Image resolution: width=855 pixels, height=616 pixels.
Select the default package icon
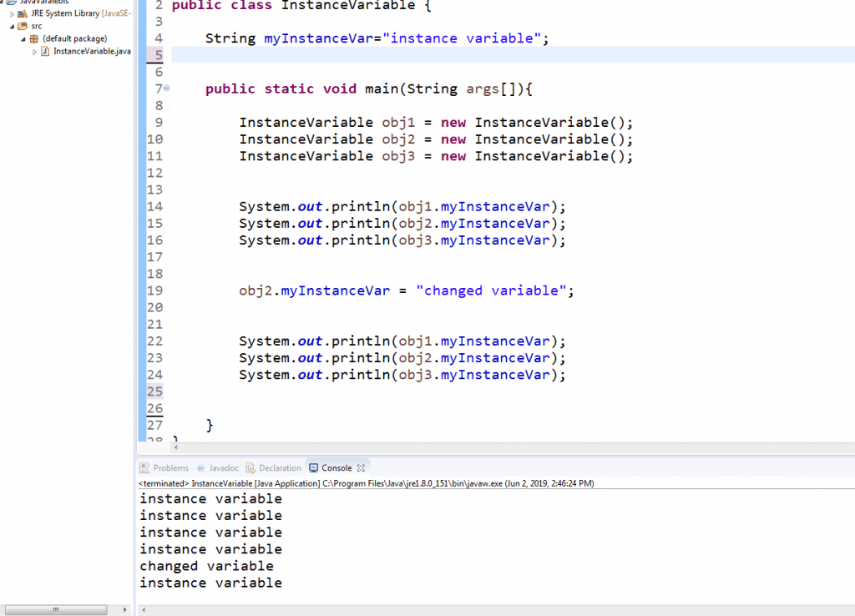tap(33, 38)
